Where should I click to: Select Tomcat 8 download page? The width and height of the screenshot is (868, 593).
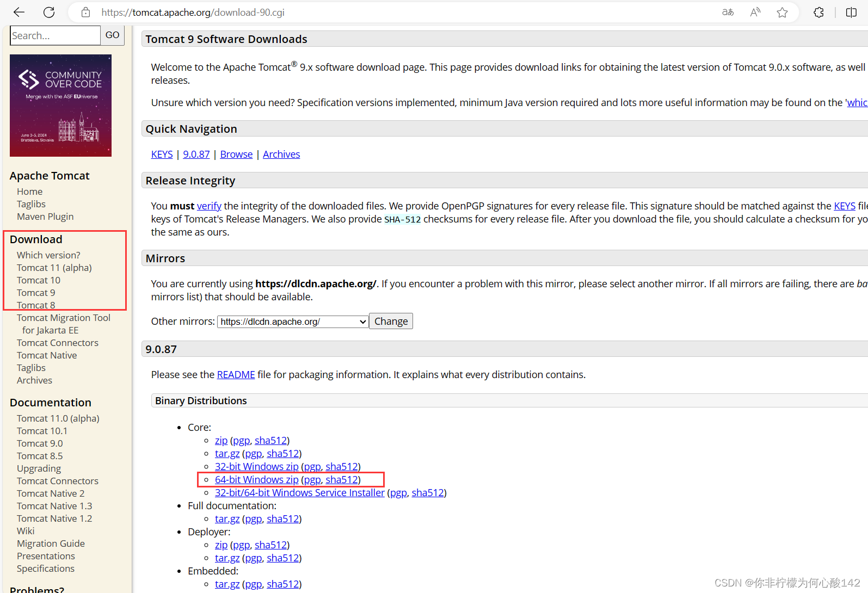coord(36,305)
